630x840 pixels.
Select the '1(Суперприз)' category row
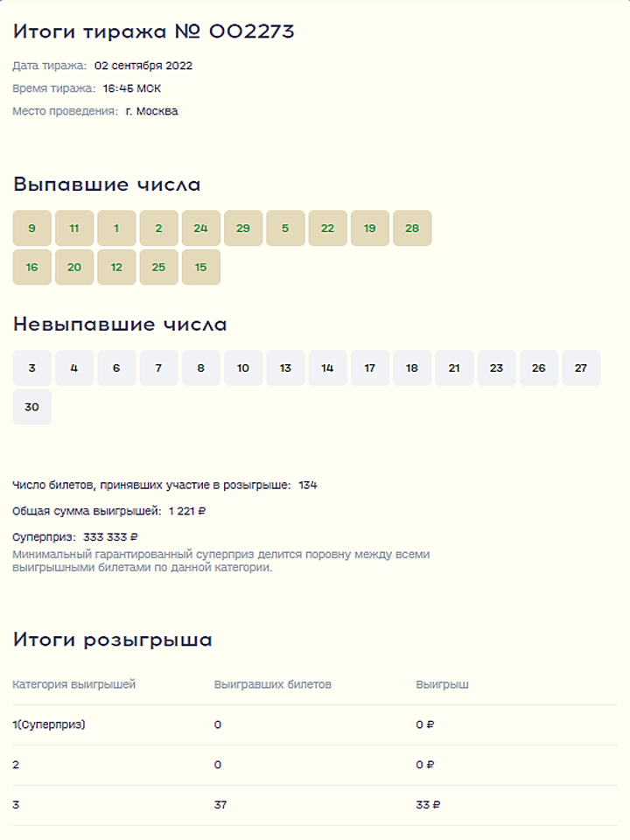point(49,724)
